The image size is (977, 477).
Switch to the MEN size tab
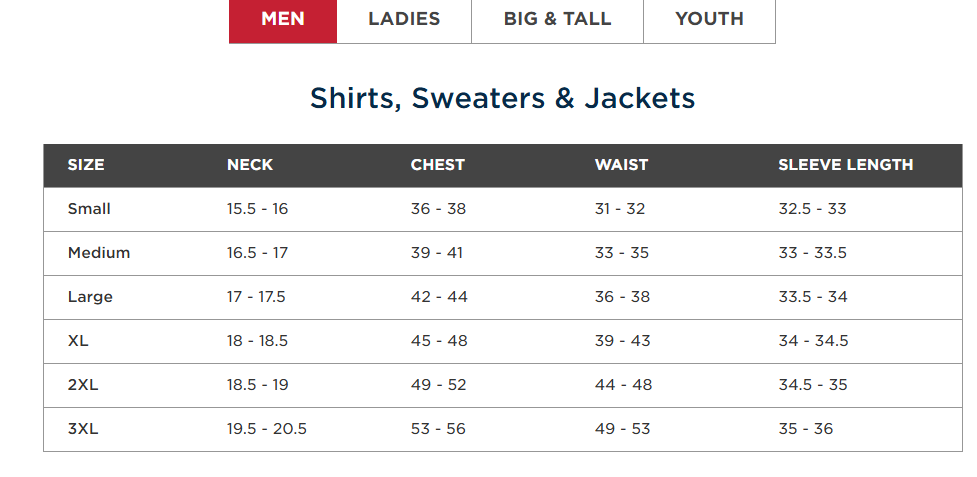(x=283, y=19)
